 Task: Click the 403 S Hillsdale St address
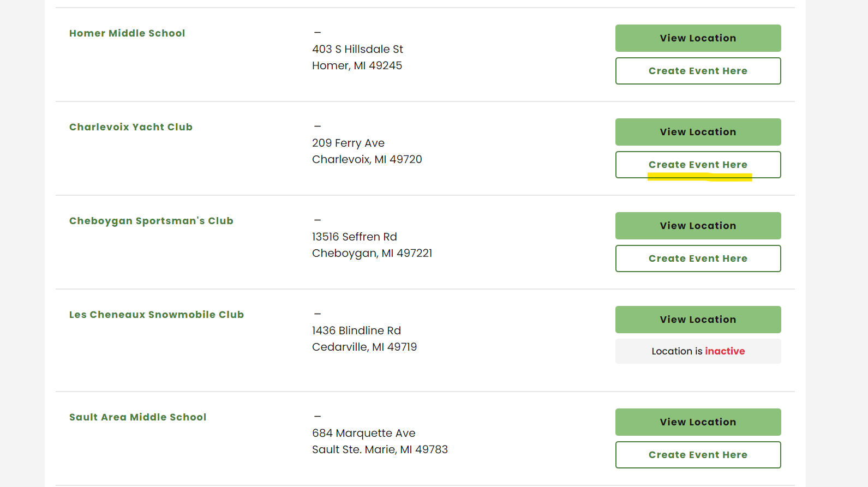coord(357,50)
